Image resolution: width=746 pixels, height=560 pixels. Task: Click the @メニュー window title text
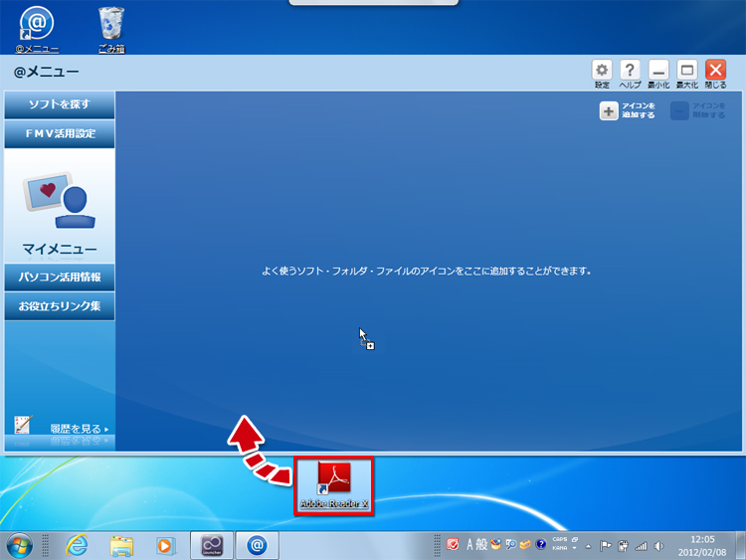click(x=46, y=72)
